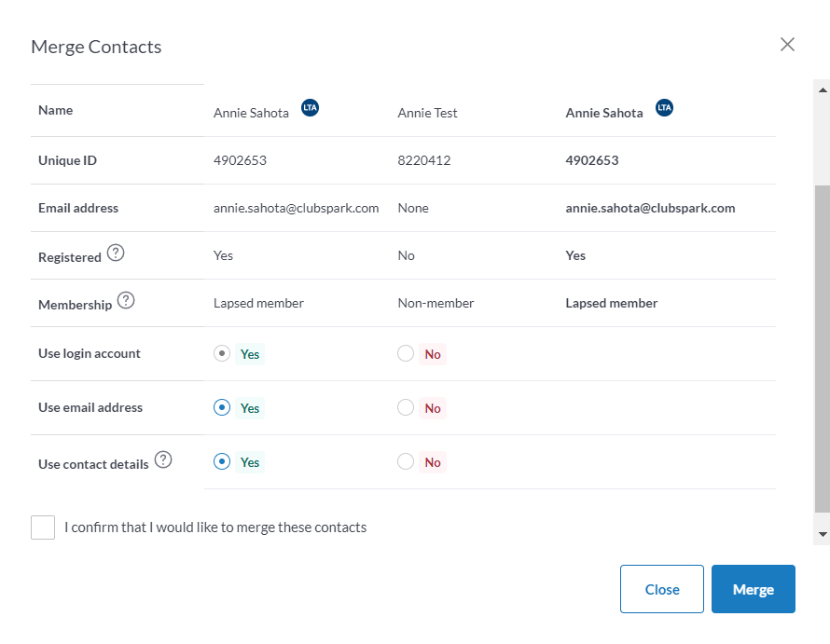
Task: Click the vertical scrollbar thumb
Action: (823, 349)
